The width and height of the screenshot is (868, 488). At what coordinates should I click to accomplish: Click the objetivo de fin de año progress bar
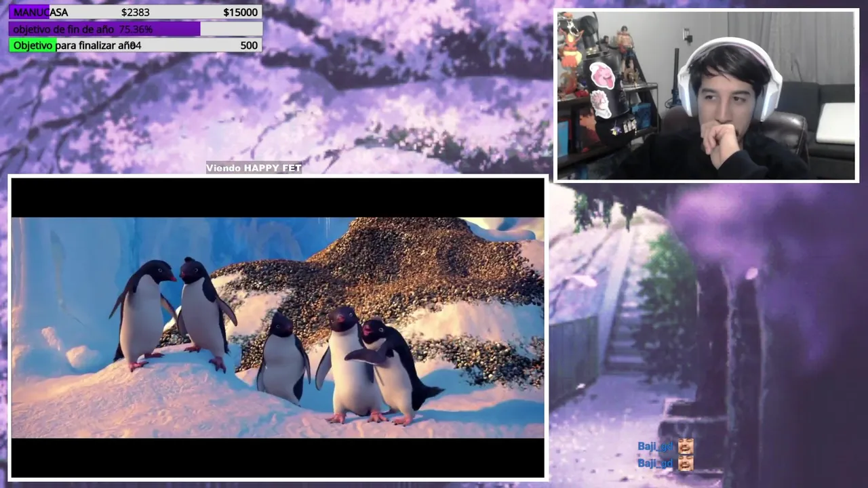135,29
